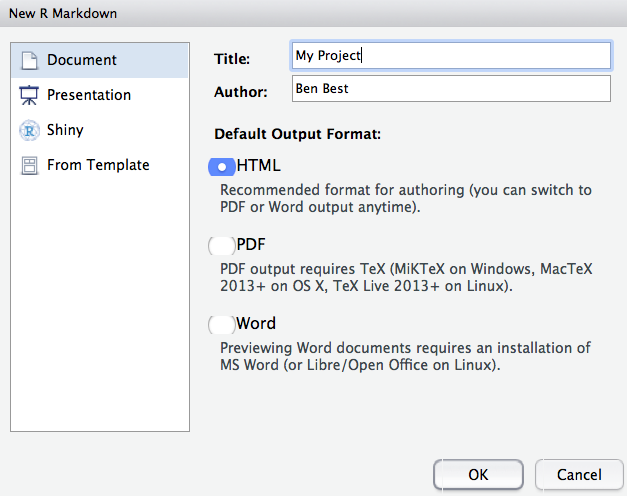
Task: Enable the PDF output radio button
Action: coord(220,245)
